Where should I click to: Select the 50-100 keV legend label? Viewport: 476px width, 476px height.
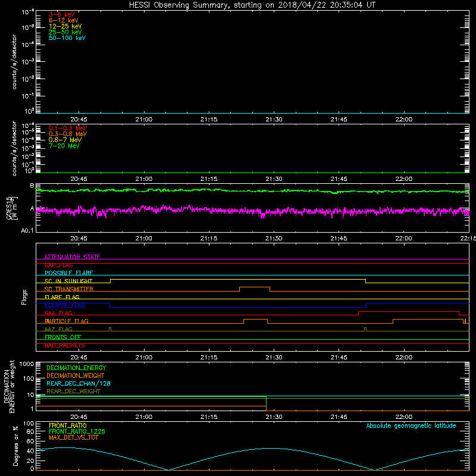[67, 38]
